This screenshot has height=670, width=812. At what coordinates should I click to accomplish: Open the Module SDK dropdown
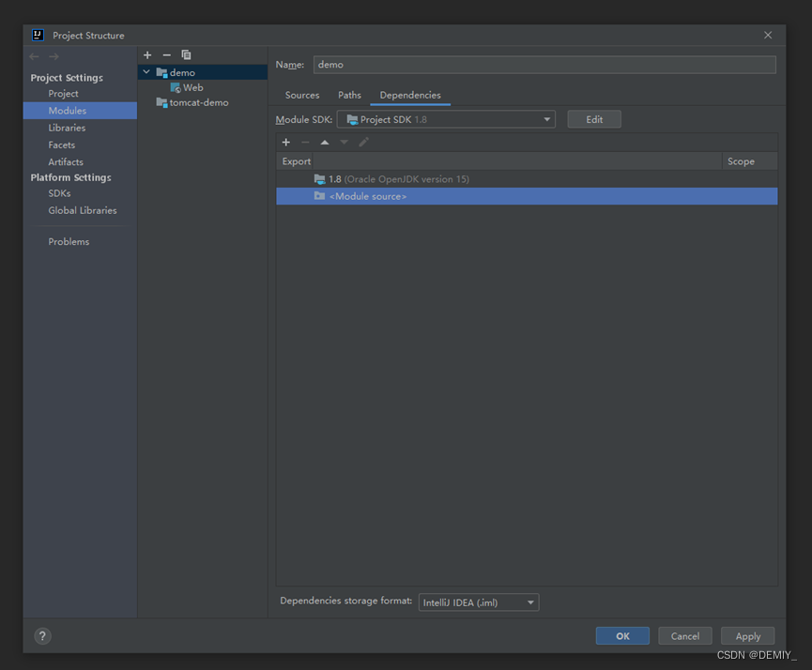[446, 119]
